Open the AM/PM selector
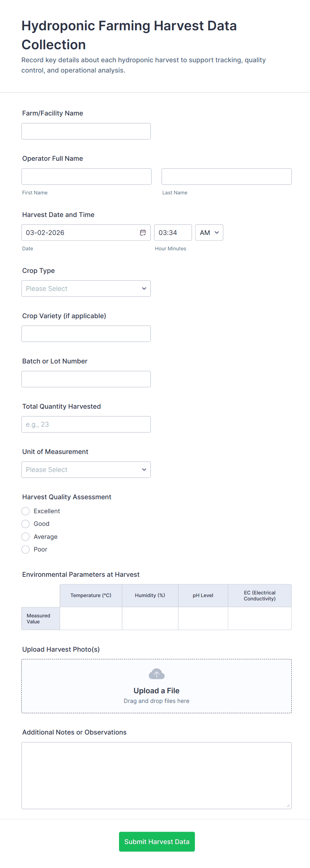This screenshot has height=868, width=310. [x=209, y=233]
